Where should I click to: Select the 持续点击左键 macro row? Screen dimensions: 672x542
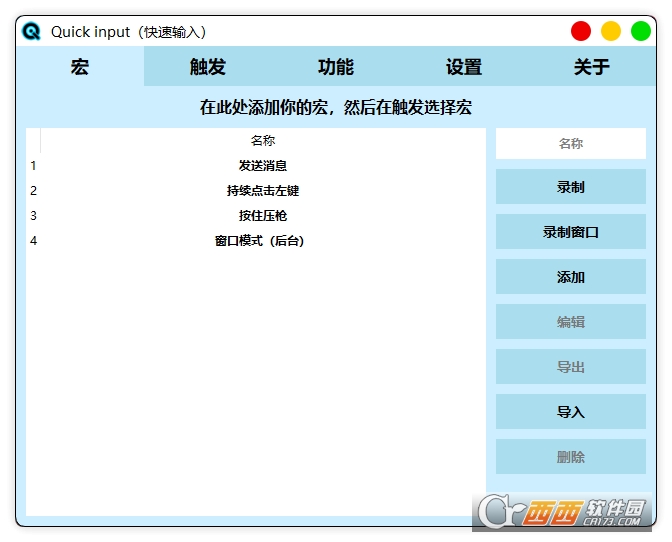point(263,190)
